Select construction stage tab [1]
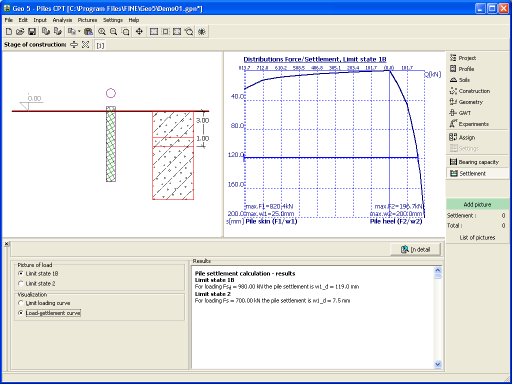 point(100,45)
